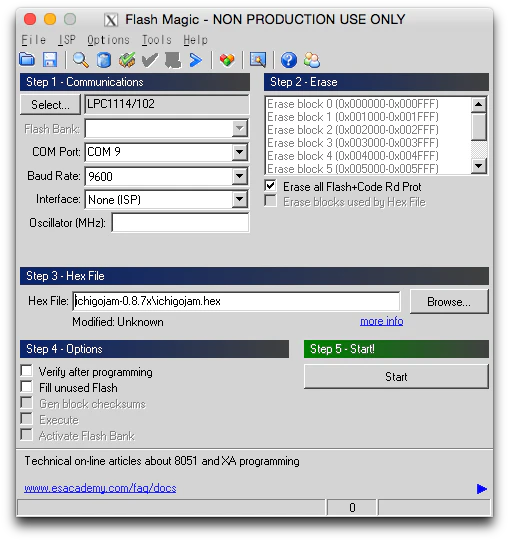This screenshot has height=541, width=509.
Task: Click the yellow minimize window button
Action: [50, 19]
